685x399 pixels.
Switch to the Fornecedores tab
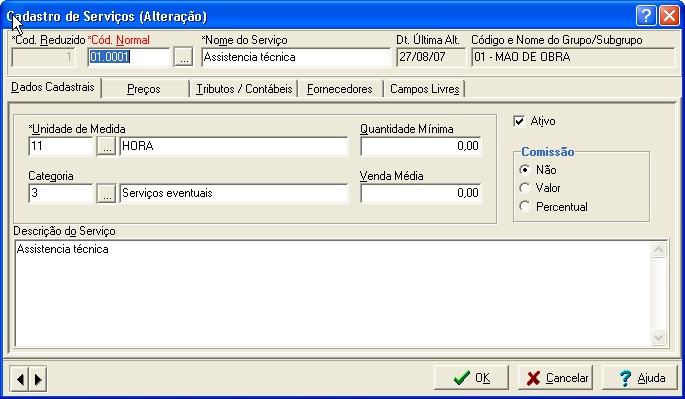340,89
